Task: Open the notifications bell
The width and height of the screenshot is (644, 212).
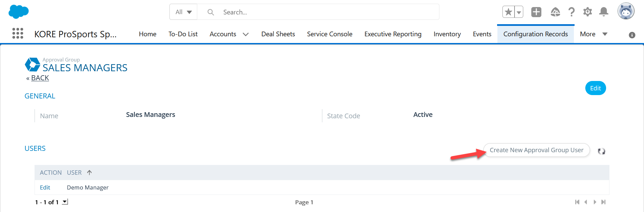Action: coord(604,12)
